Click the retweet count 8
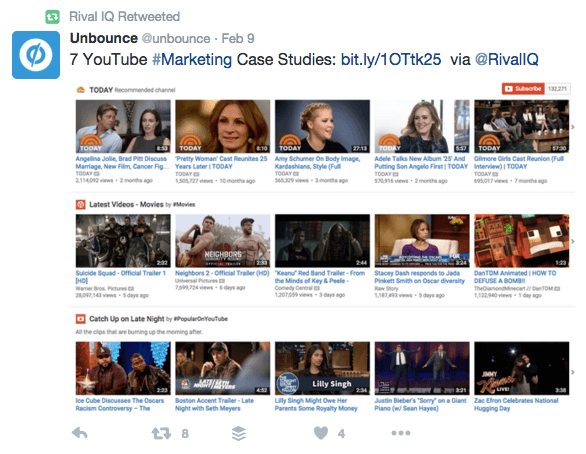586x454 pixels. coord(185,433)
